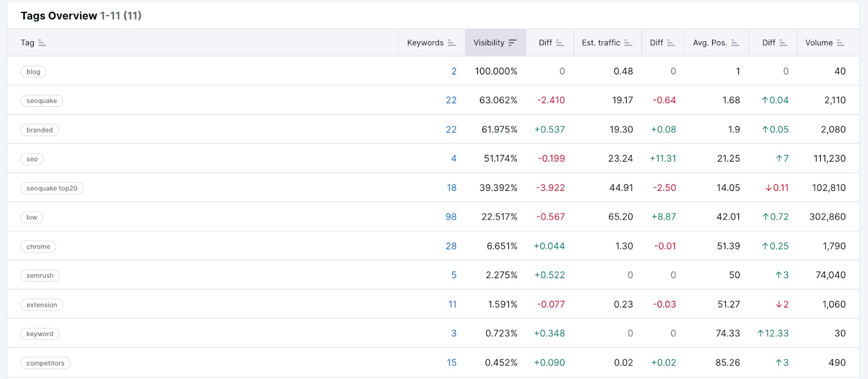Select traffic diff +11.31
Screen dimensions: 868x379
(x=663, y=158)
